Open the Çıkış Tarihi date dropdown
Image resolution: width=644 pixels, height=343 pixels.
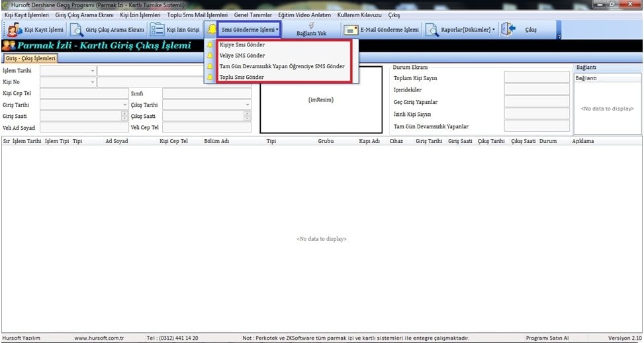coord(248,105)
